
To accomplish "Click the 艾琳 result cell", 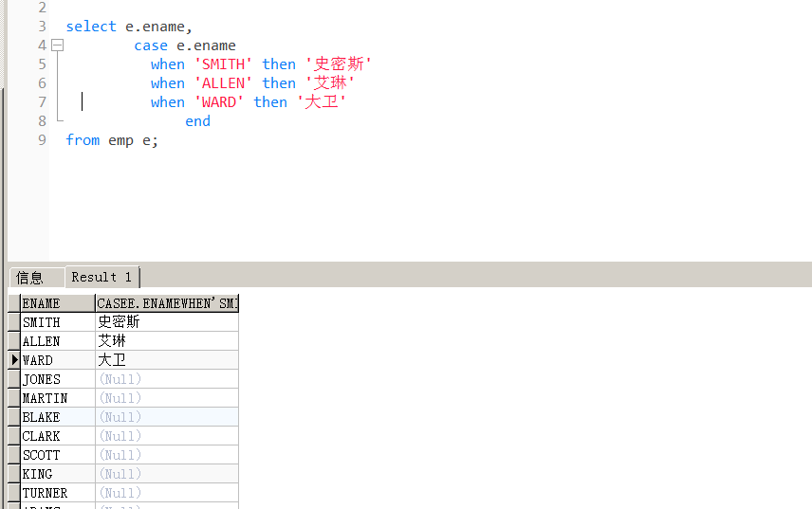I will point(167,341).
